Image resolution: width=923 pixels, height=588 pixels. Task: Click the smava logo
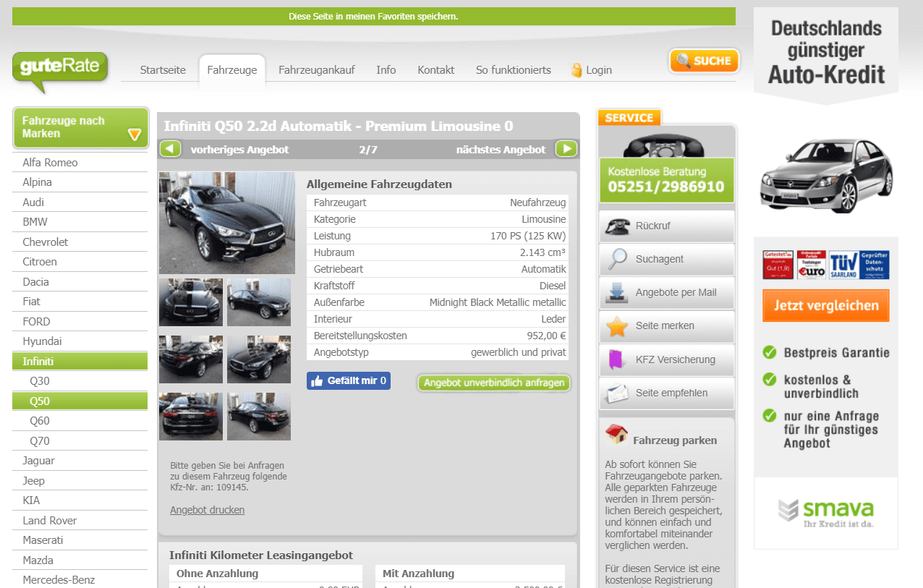point(825,512)
